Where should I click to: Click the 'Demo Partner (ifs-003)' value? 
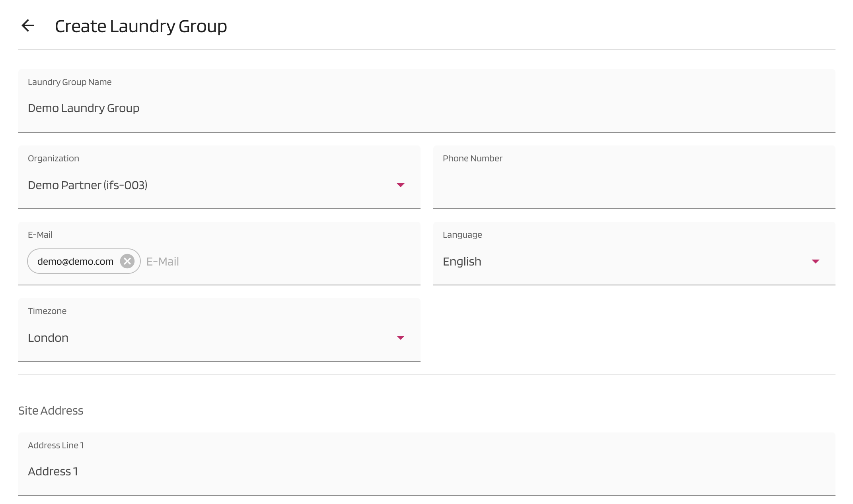pyautogui.click(x=88, y=185)
